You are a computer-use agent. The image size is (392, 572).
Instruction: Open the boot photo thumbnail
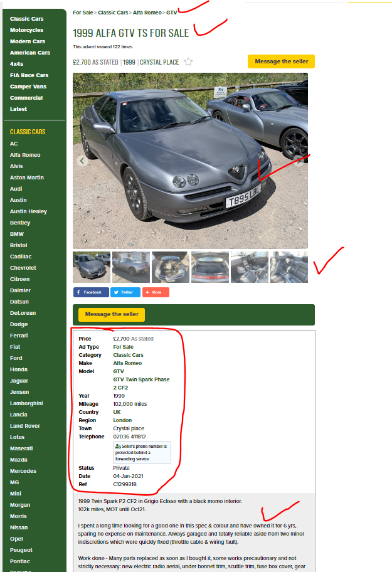[210, 267]
